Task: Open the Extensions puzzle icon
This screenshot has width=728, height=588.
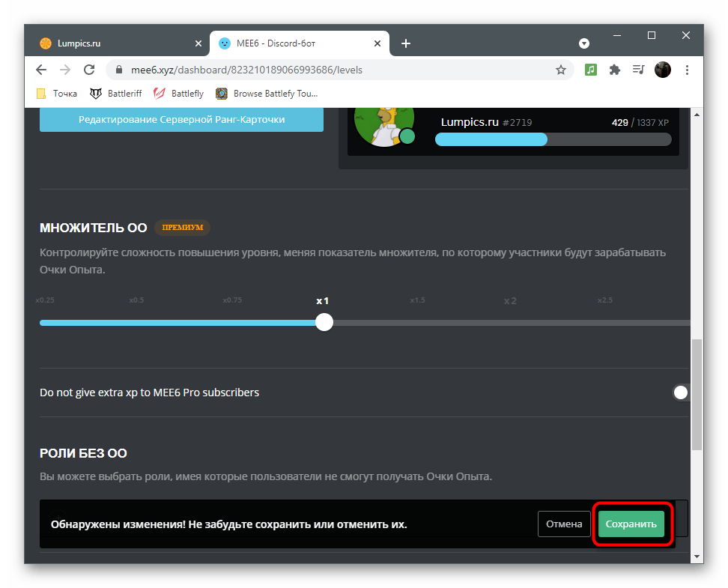Action: 615,70
